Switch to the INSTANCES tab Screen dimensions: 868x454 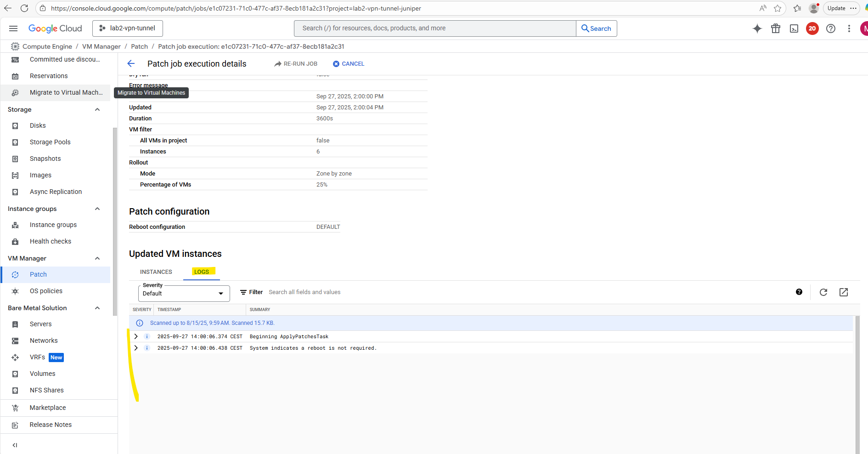(x=156, y=272)
